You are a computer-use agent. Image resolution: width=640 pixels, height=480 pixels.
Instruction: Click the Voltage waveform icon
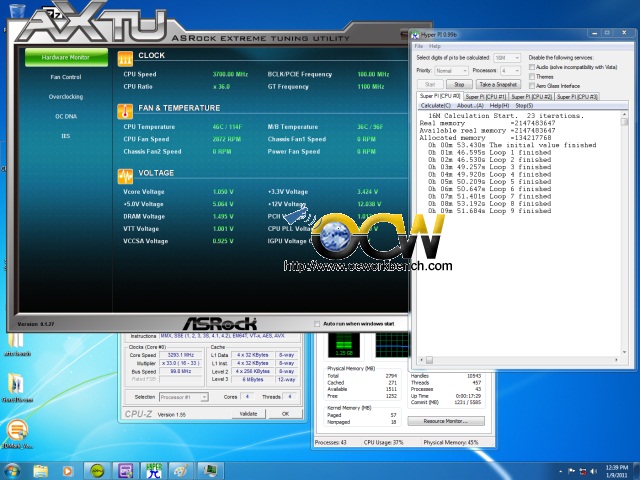click(125, 176)
